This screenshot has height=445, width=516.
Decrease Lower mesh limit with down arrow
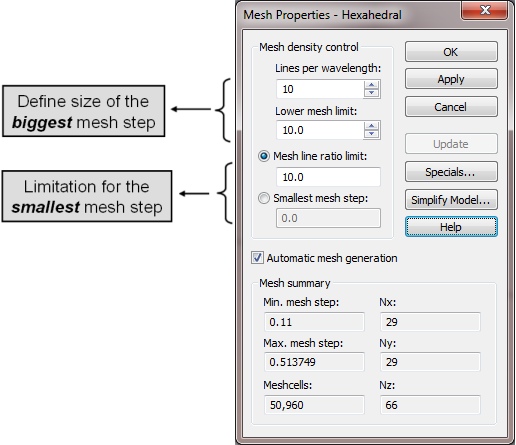tap(371, 134)
